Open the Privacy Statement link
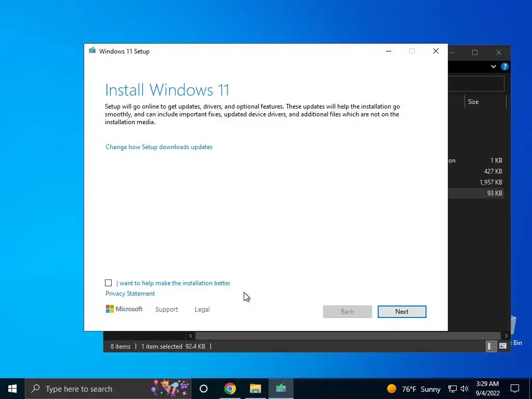 point(130,294)
